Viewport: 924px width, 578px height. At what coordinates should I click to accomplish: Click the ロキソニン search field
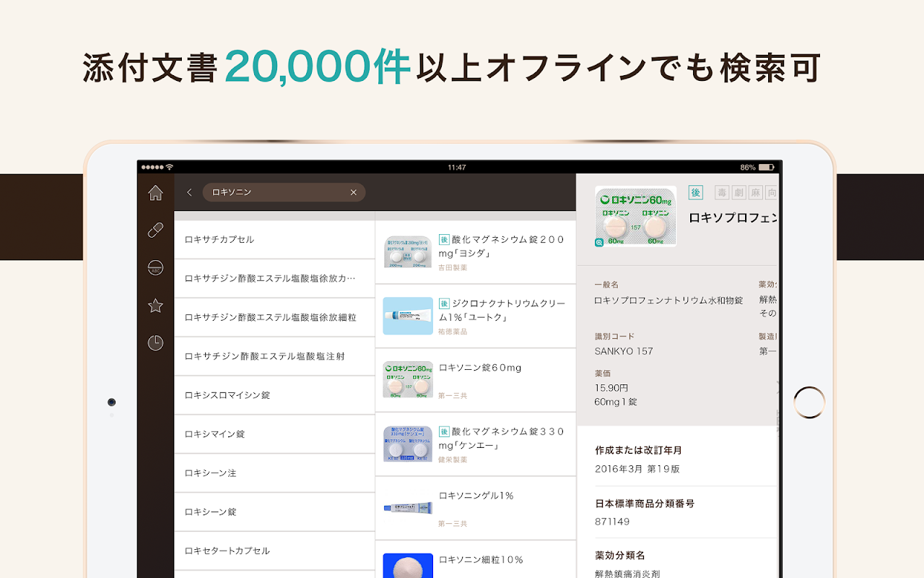coord(284,192)
